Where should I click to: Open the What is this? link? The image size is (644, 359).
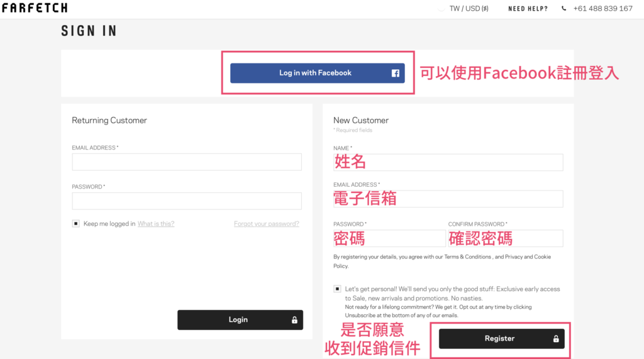[156, 223]
